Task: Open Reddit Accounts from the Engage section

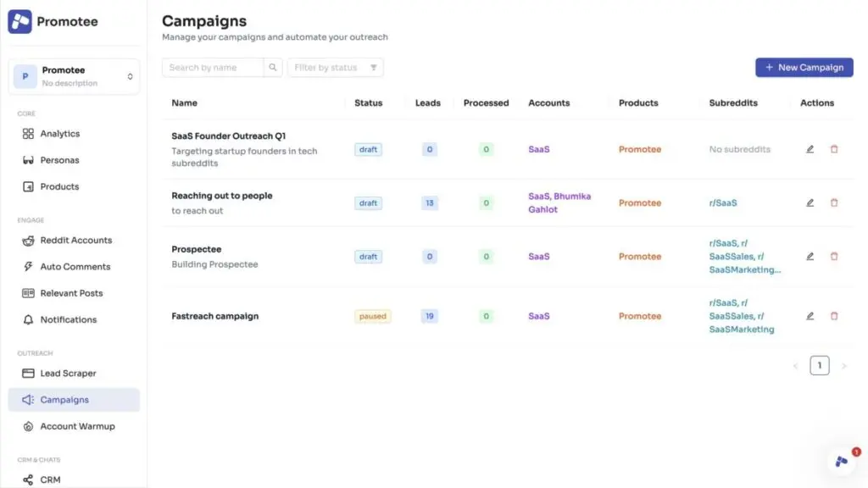Action: tap(76, 240)
